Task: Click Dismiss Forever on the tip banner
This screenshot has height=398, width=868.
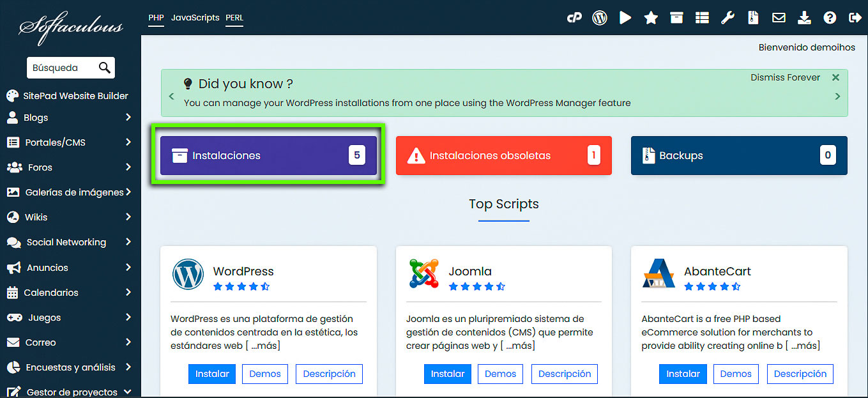Action: click(785, 77)
